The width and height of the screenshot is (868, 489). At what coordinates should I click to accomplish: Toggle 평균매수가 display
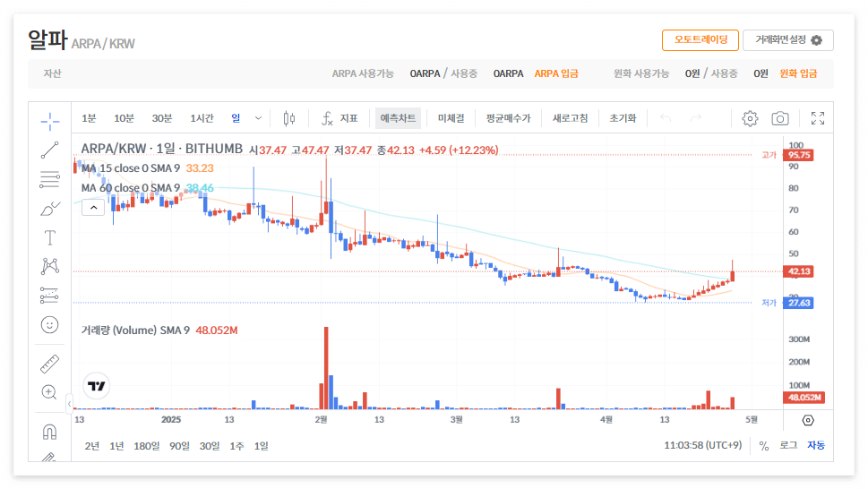pos(508,118)
